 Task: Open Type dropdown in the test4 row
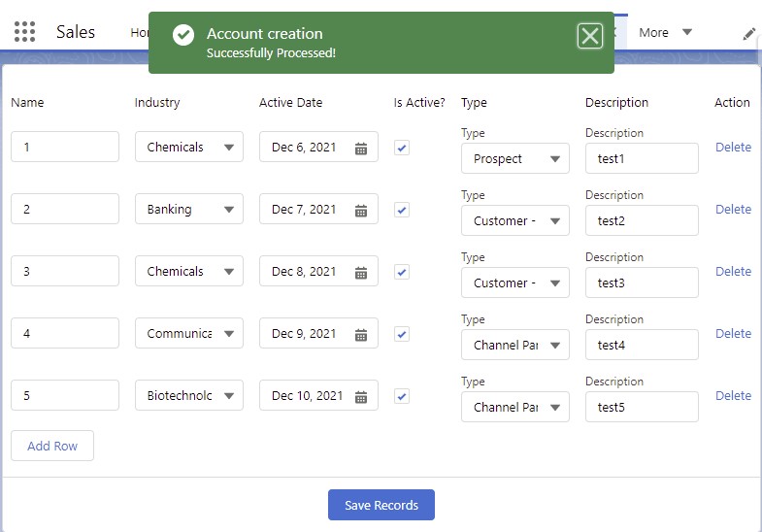[514, 346]
